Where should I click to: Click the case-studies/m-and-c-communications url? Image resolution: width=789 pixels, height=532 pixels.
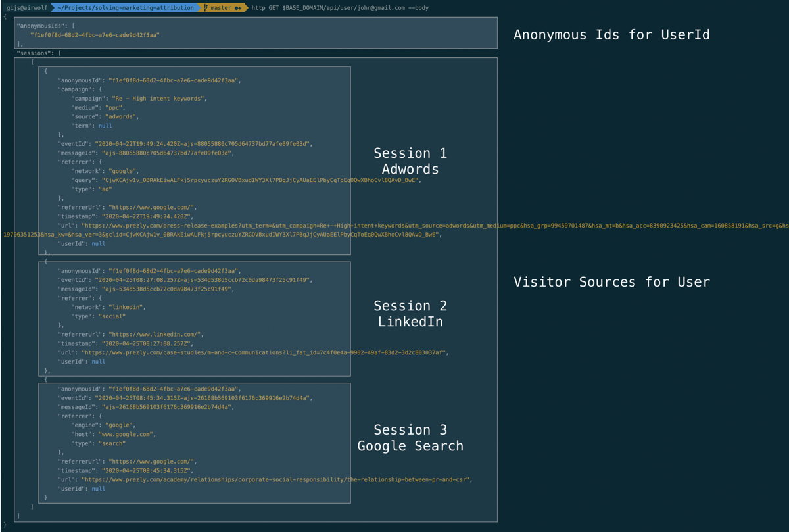264,352
